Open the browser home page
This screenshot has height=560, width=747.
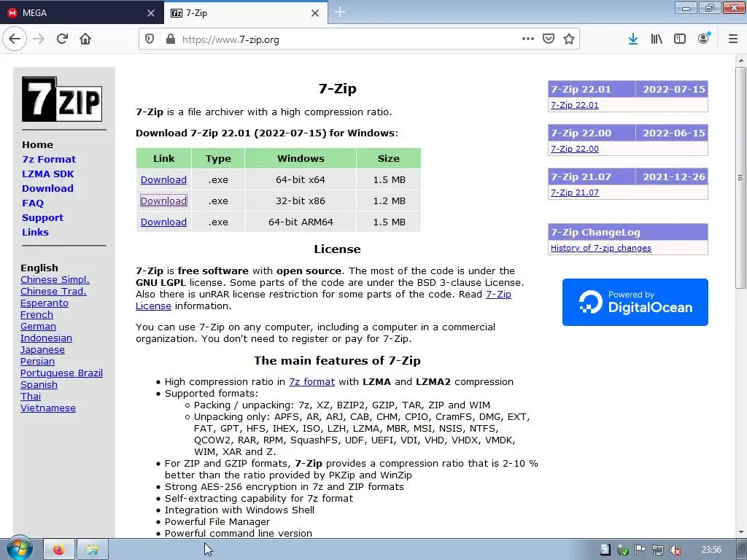click(x=85, y=39)
